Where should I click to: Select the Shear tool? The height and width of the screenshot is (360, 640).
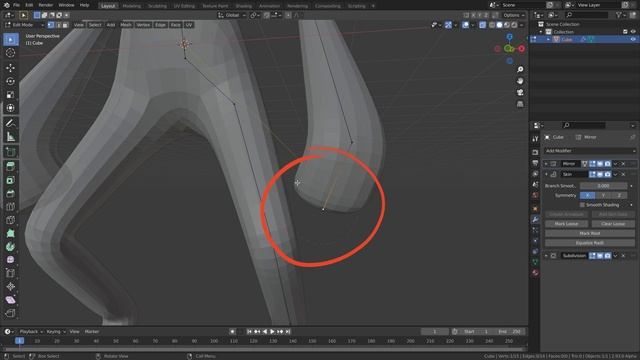(11, 300)
